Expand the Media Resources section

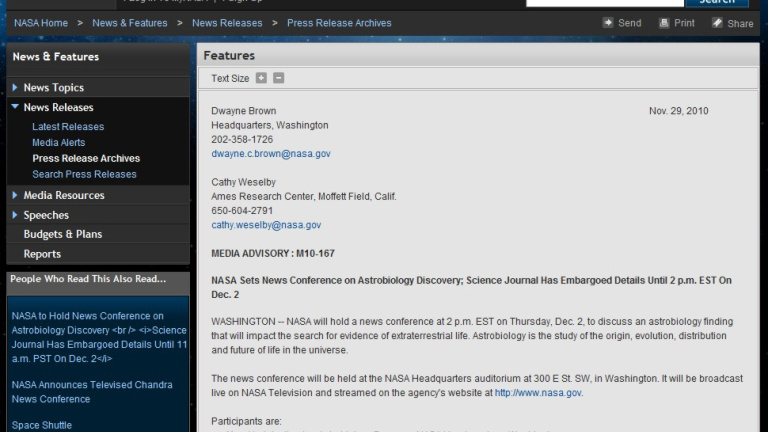point(64,195)
